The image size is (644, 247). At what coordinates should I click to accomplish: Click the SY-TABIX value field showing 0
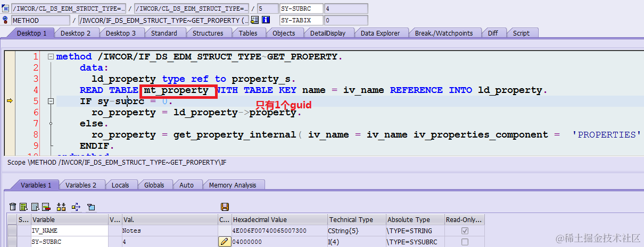click(x=345, y=20)
